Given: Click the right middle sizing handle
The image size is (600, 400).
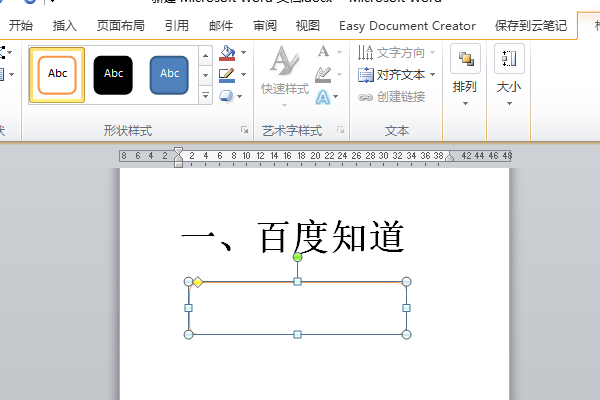Looking at the screenshot, I should [406, 308].
